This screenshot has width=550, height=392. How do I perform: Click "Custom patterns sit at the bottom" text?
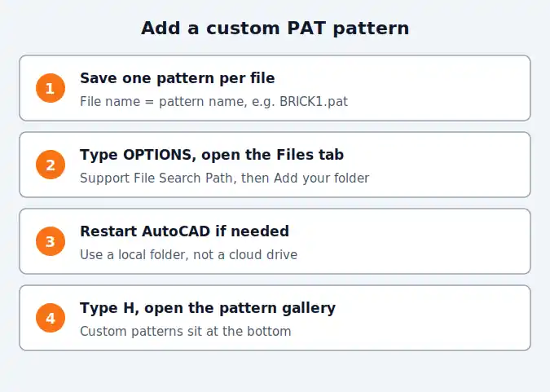[186, 332]
